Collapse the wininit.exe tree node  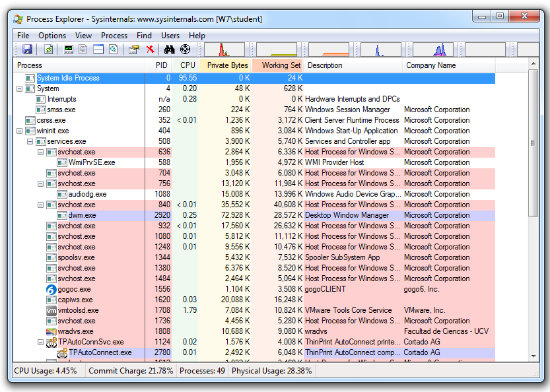20,131
